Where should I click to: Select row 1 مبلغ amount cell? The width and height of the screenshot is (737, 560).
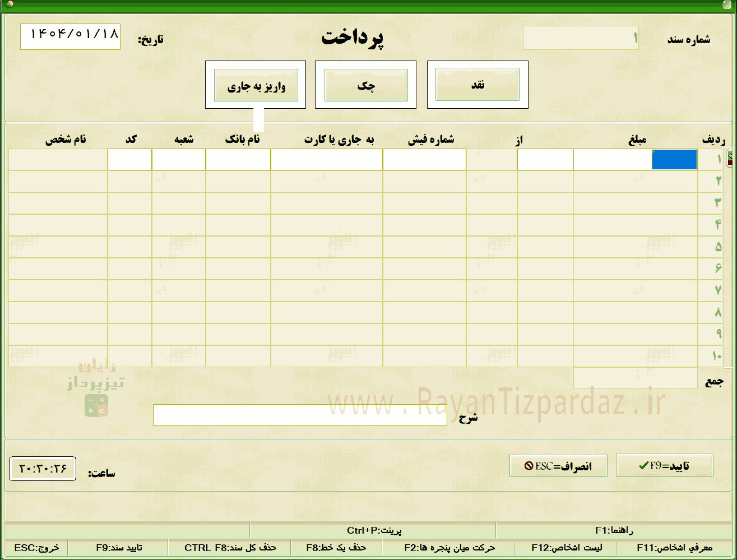click(635, 159)
